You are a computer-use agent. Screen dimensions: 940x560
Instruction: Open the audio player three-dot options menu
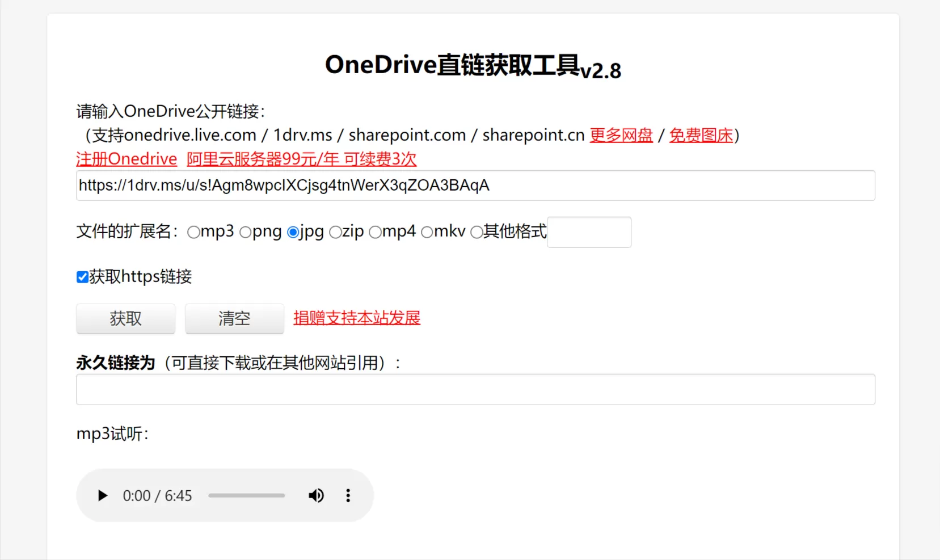click(348, 495)
